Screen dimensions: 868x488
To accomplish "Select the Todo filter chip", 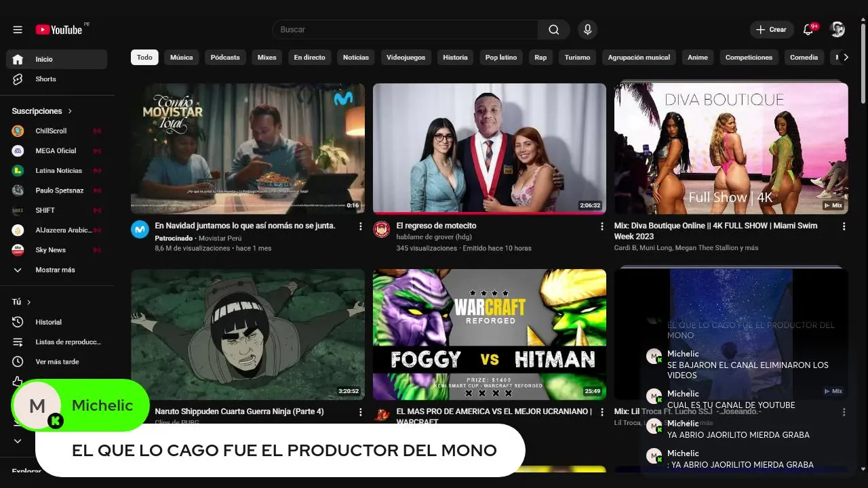I will [x=144, y=58].
